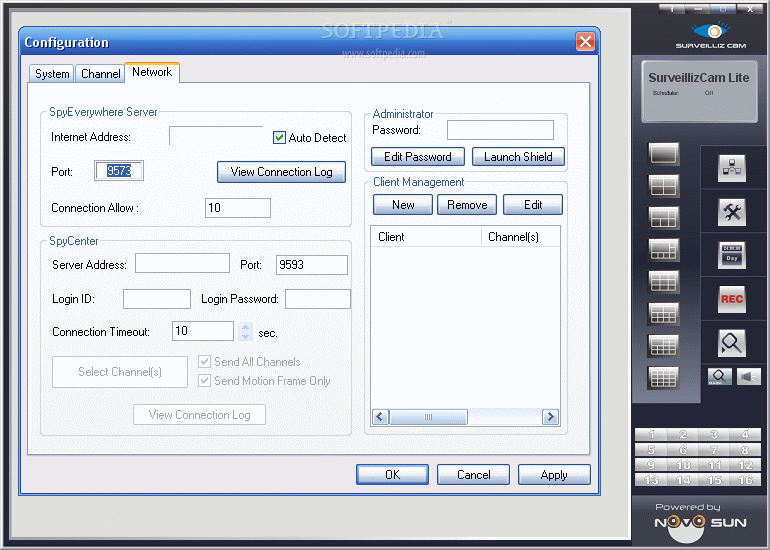
Task: Click the Apply button
Action: click(x=554, y=475)
